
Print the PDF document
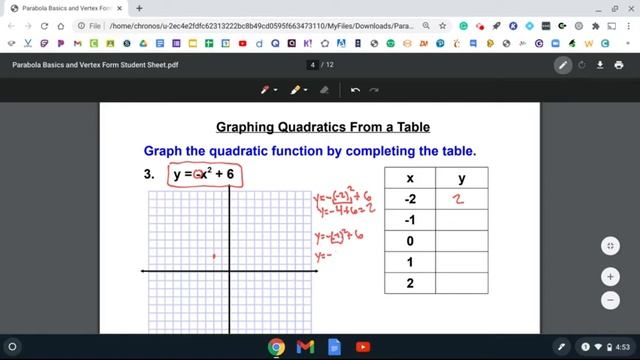tap(619, 65)
